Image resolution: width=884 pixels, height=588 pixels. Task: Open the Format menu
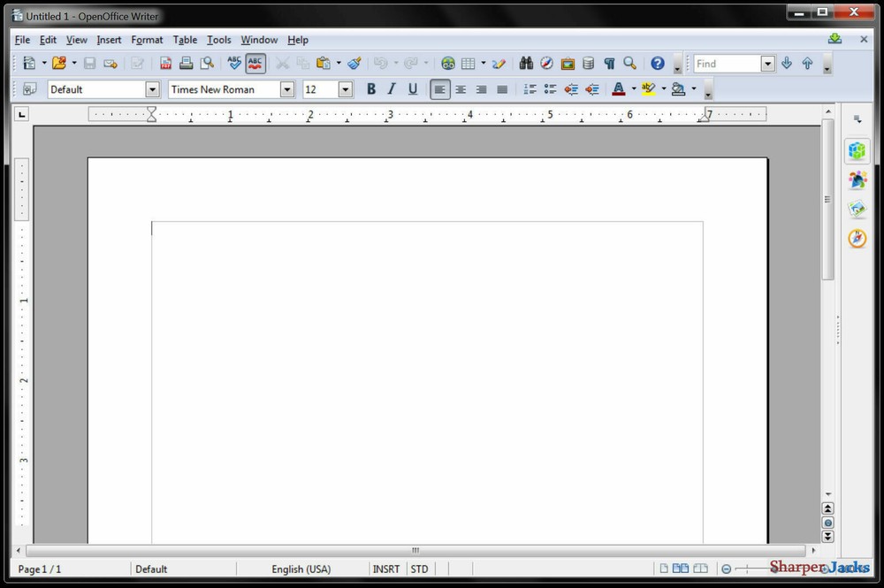click(x=147, y=40)
